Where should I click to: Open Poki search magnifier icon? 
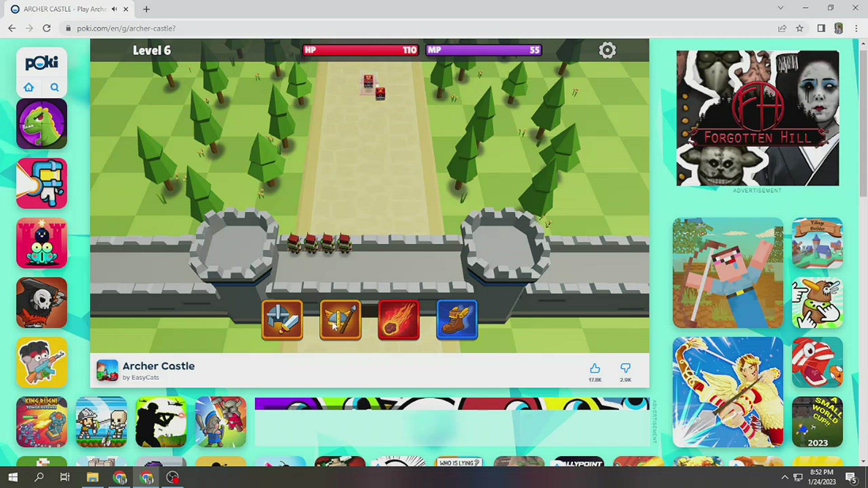[54, 87]
